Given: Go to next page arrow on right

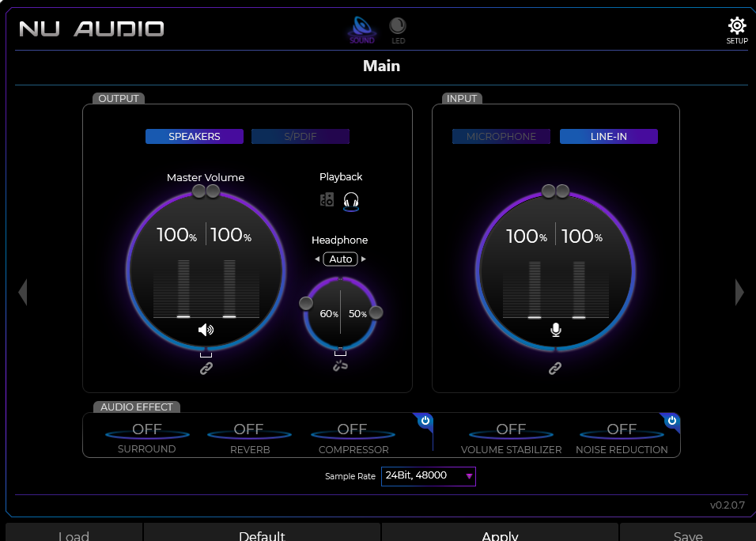Looking at the screenshot, I should (x=739, y=292).
